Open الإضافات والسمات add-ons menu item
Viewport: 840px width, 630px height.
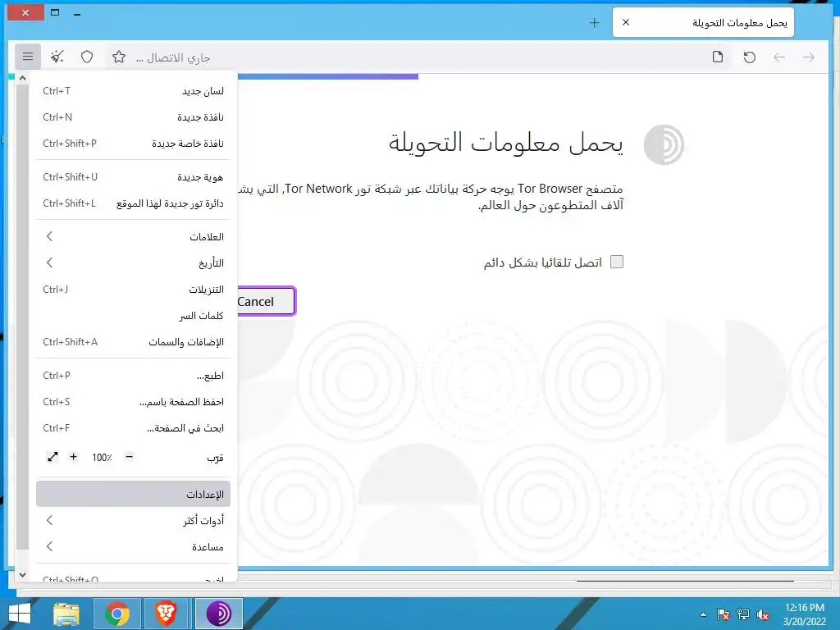(x=134, y=342)
